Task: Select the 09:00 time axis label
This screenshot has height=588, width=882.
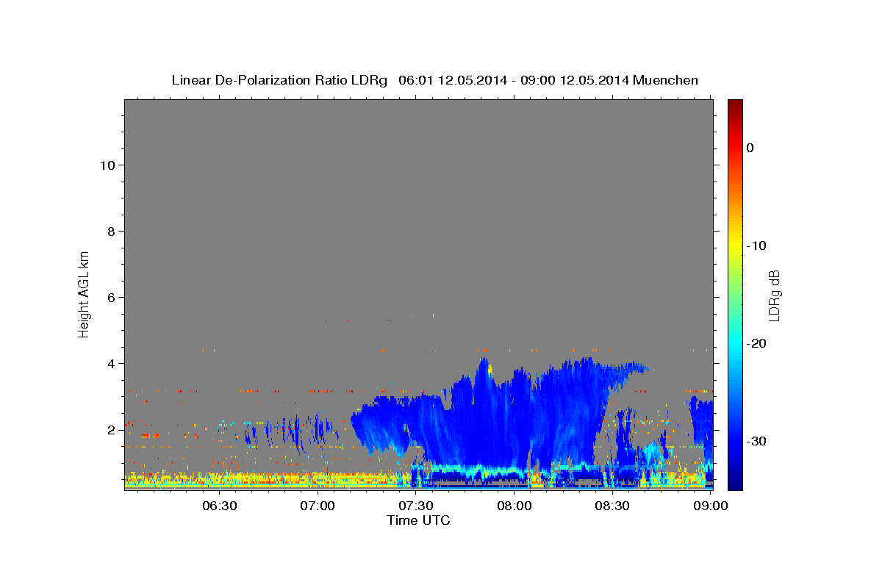Action: tap(711, 506)
